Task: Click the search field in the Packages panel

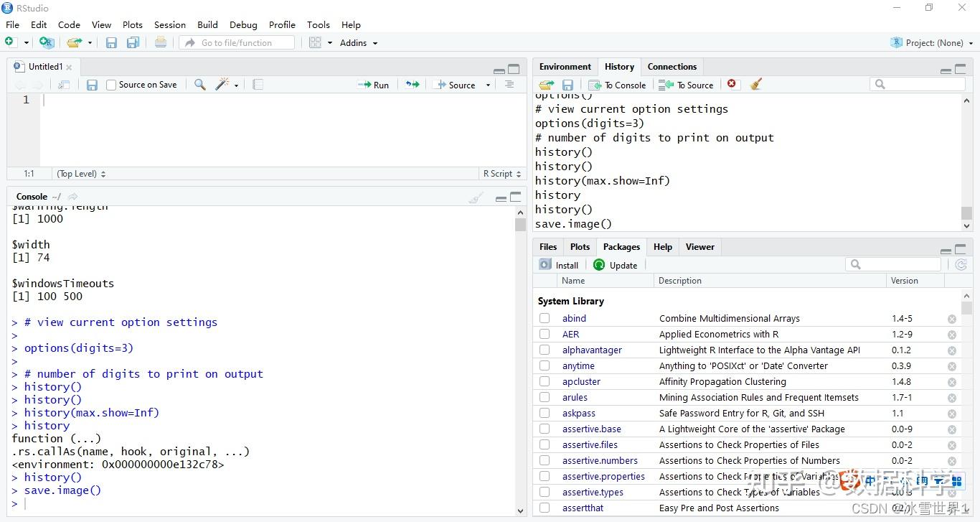Action: point(893,264)
